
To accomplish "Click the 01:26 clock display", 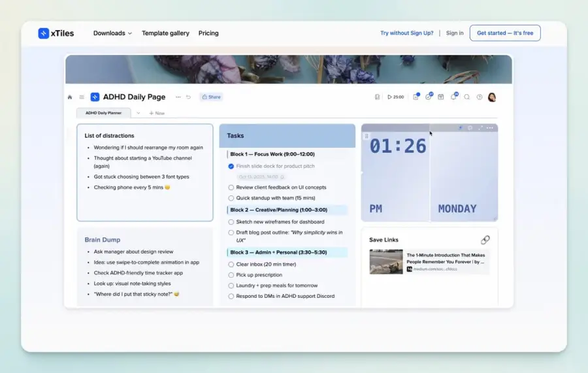I will click(x=398, y=146).
